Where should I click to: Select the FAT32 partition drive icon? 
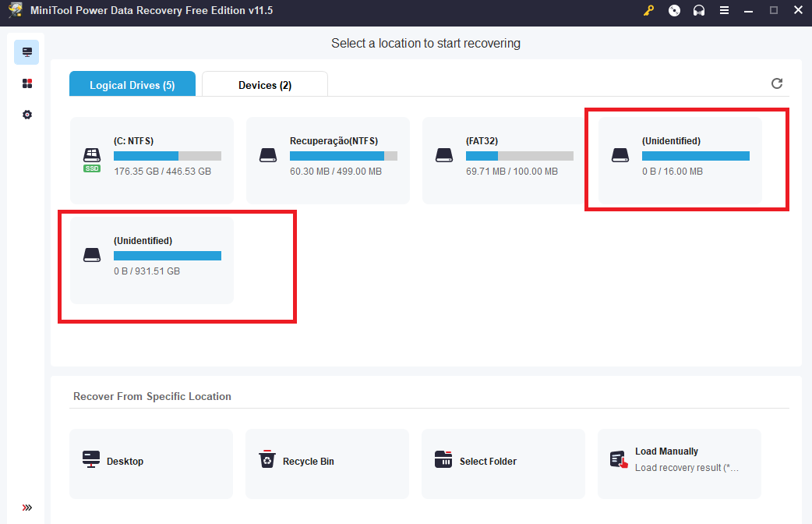pyautogui.click(x=444, y=155)
